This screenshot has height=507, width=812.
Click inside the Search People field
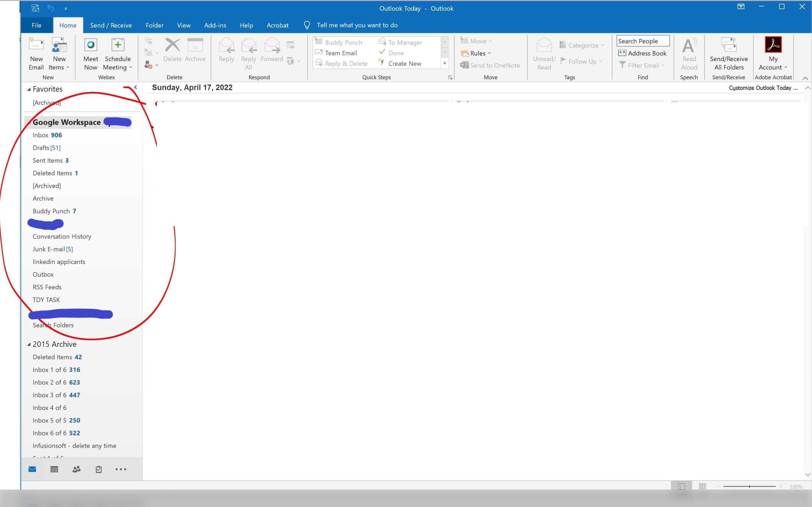[x=642, y=40]
